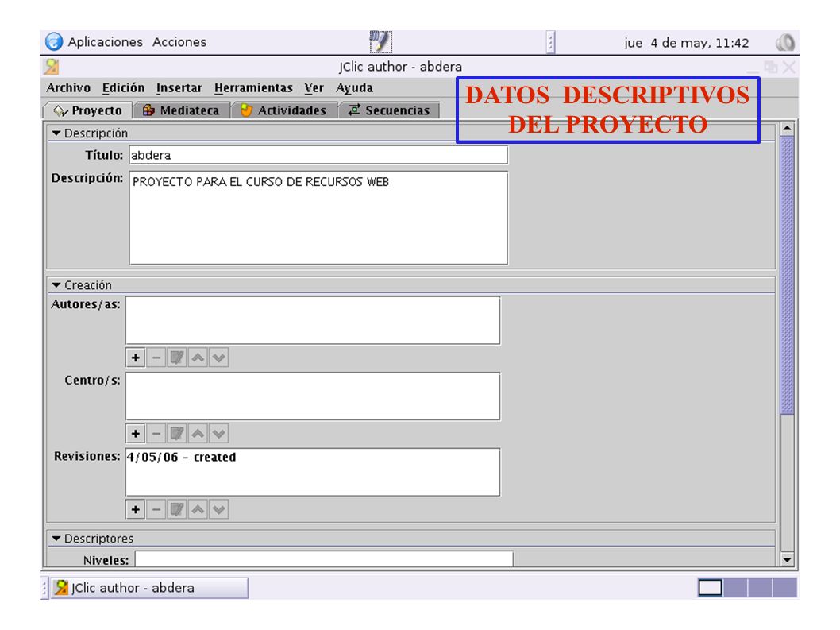Switch to the Actividades tab

pyautogui.click(x=284, y=110)
